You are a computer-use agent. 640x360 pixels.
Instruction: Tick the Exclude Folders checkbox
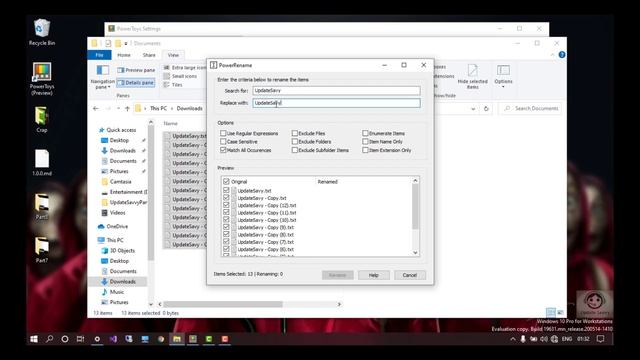coord(295,141)
